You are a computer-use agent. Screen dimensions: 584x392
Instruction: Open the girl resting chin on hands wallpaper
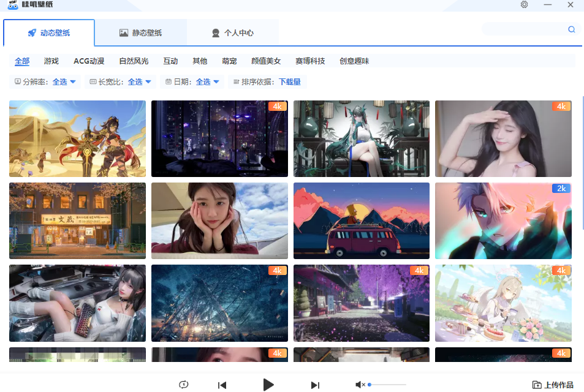tap(219, 221)
